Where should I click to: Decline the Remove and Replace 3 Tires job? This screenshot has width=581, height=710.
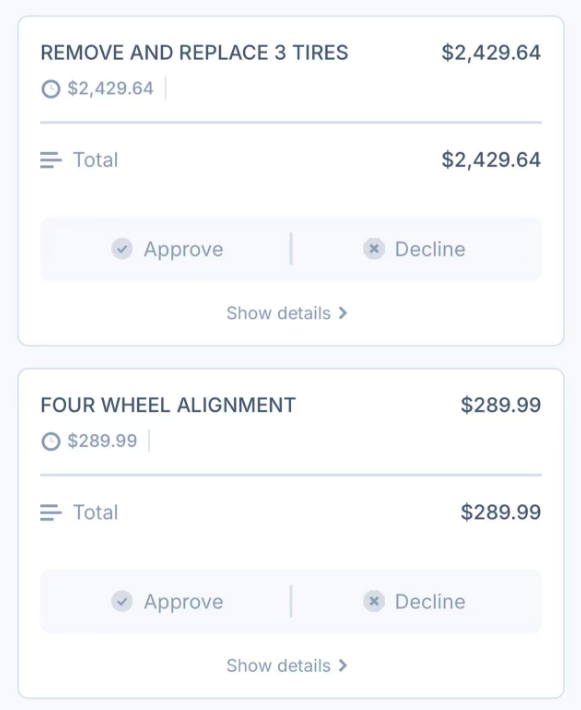coord(414,249)
